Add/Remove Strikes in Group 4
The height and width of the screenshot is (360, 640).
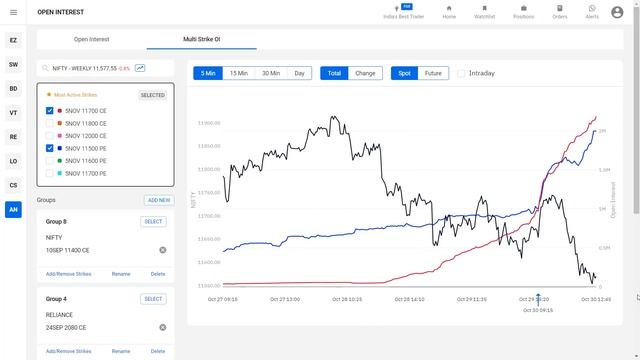point(69,351)
